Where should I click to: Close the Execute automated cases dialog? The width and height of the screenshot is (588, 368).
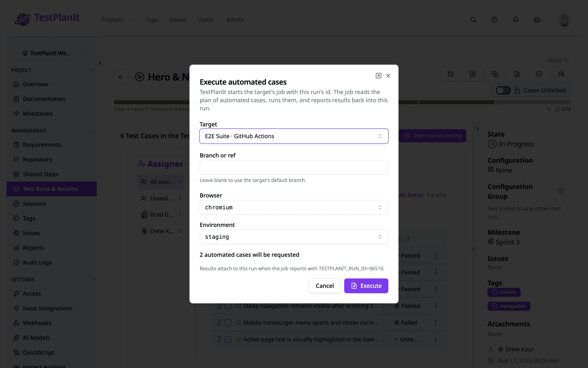tap(388, 76)
